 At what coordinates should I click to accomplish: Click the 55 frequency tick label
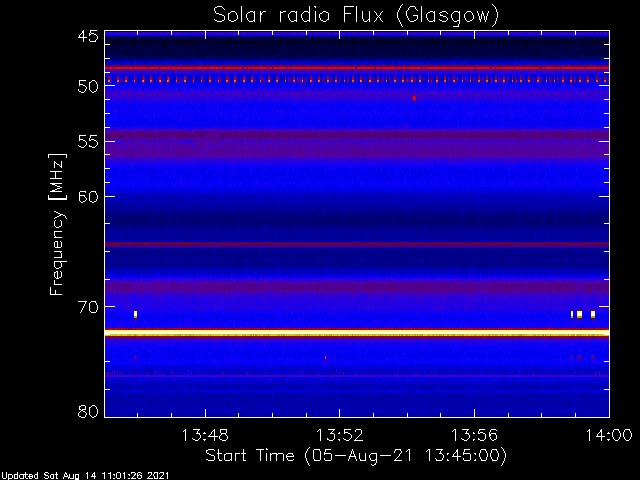coord(88,142)
